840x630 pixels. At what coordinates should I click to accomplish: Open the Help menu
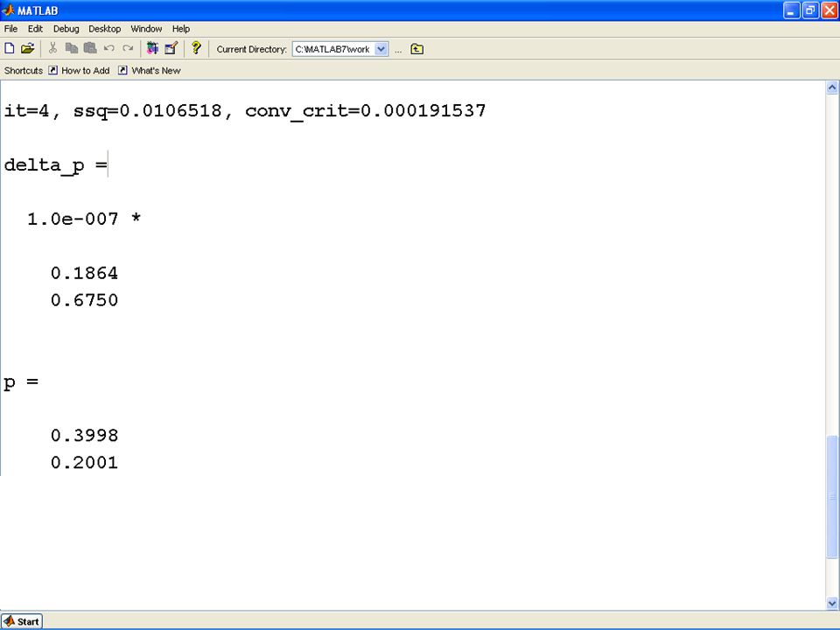click(x=181, y=29)
